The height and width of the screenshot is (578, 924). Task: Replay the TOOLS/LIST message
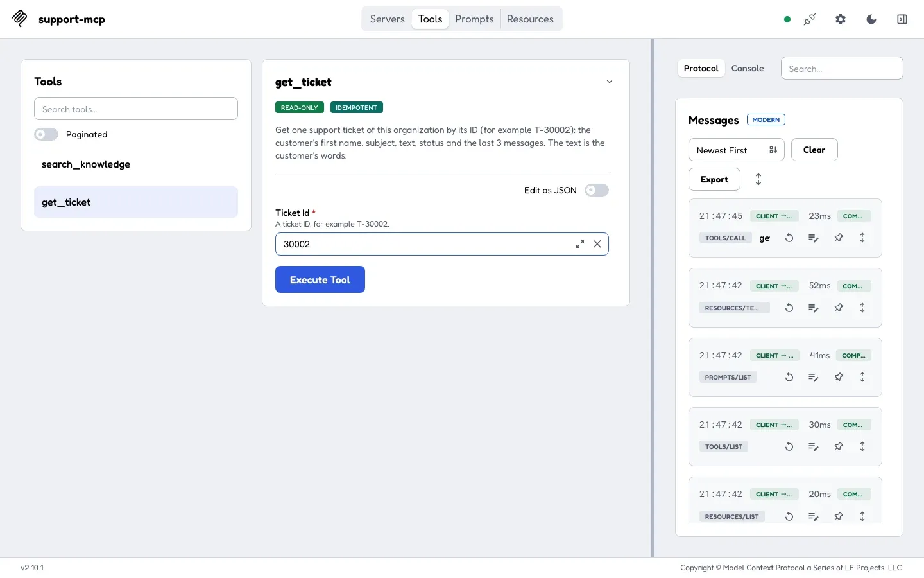[789, 446]
